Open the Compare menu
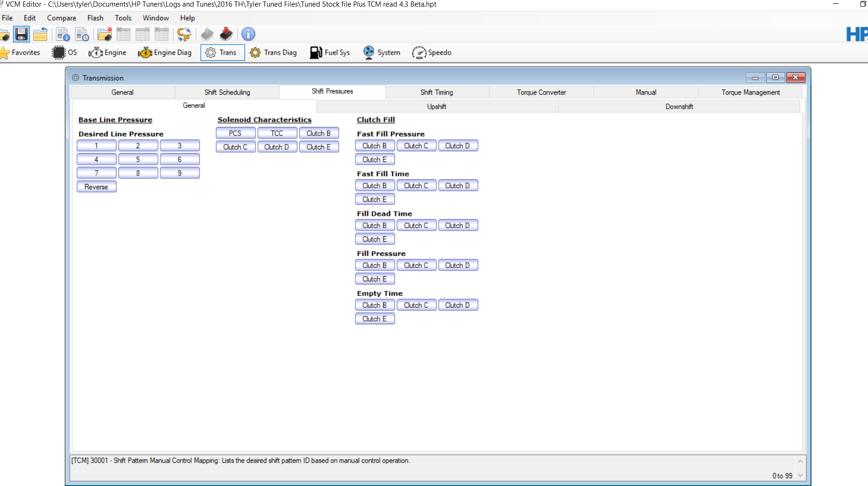868x486 pixels. coord(61,18)
